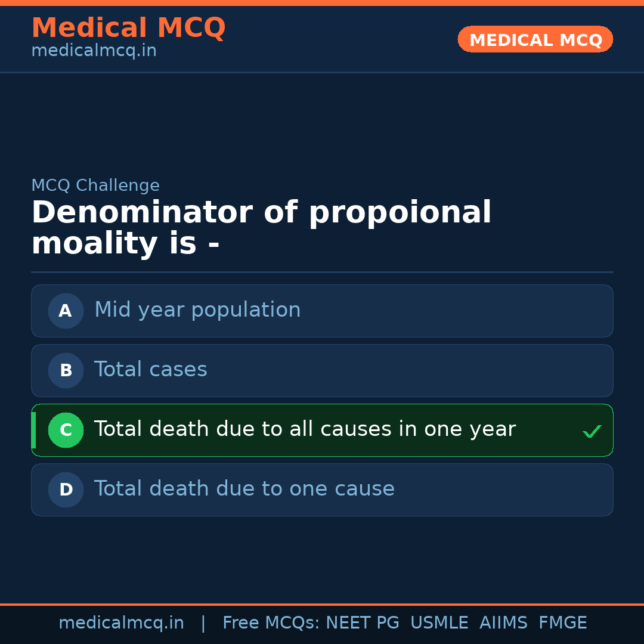This screenshot has width=644, height=644.
Task: Click the question text Denominator of propoional moality
Action: [x=261, y=227]
